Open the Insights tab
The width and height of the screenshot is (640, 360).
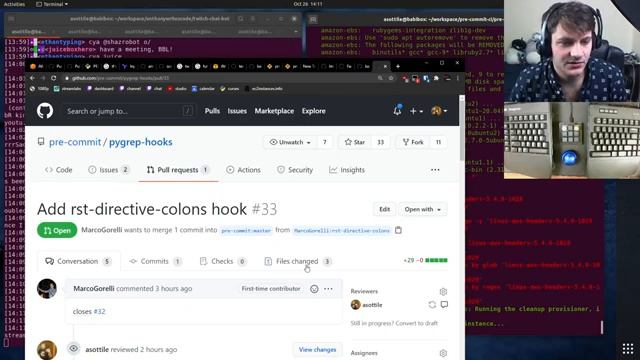tap(347, 170)
